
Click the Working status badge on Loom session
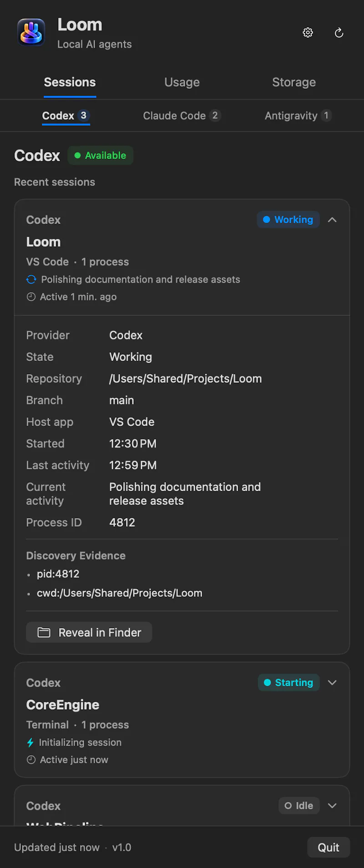pos(288,219)
